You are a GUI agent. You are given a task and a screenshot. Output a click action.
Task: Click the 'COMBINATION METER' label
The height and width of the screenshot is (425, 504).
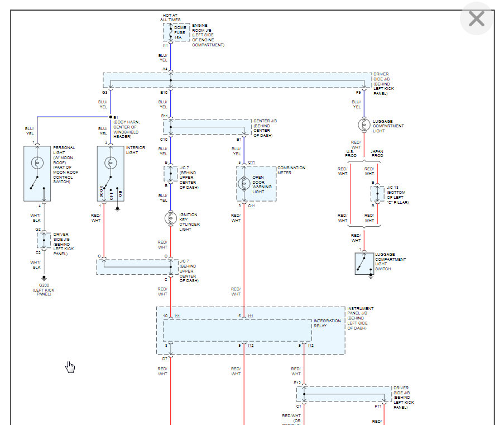pyautogui.click(x=291, y=170)
